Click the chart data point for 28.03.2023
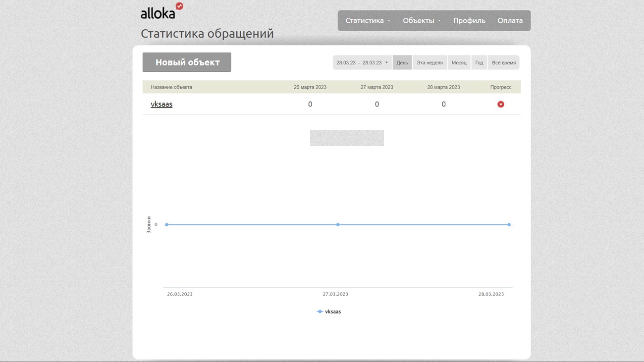This screenshot has width=644, height=362. (509, 225)
